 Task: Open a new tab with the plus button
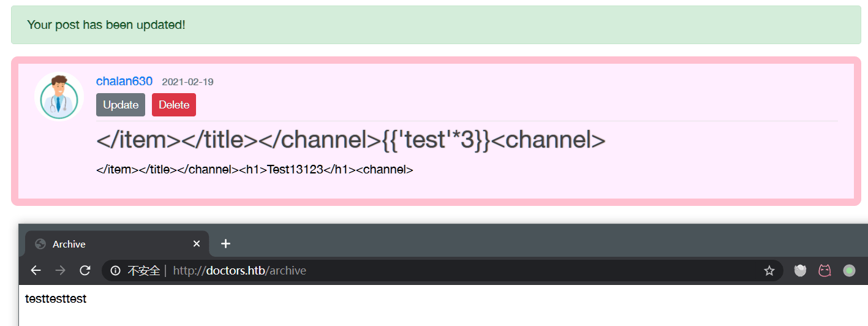pyautogui.click(x=225, y=244)
